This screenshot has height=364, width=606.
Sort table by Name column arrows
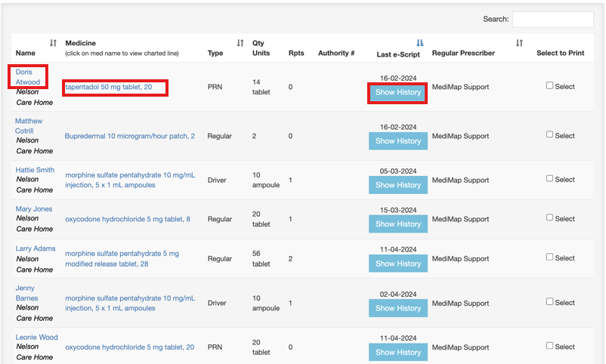pos(53,43)
